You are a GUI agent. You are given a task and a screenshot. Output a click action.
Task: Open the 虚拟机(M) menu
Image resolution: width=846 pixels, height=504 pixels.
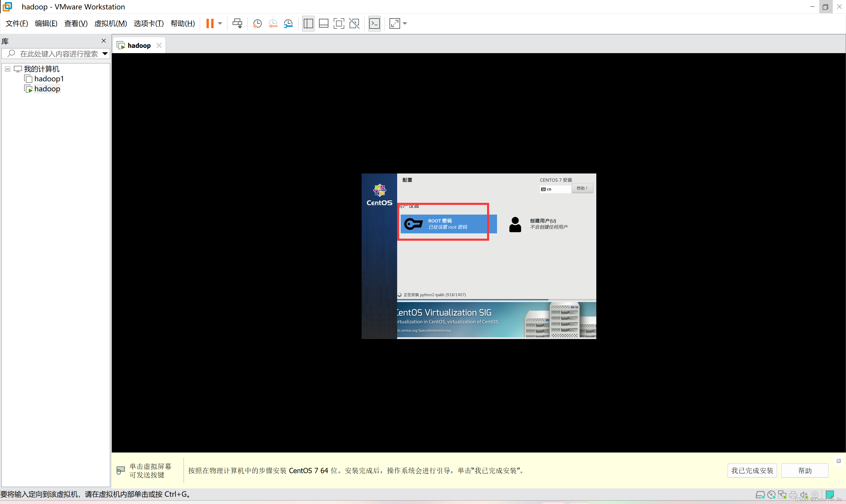point(110,23)
